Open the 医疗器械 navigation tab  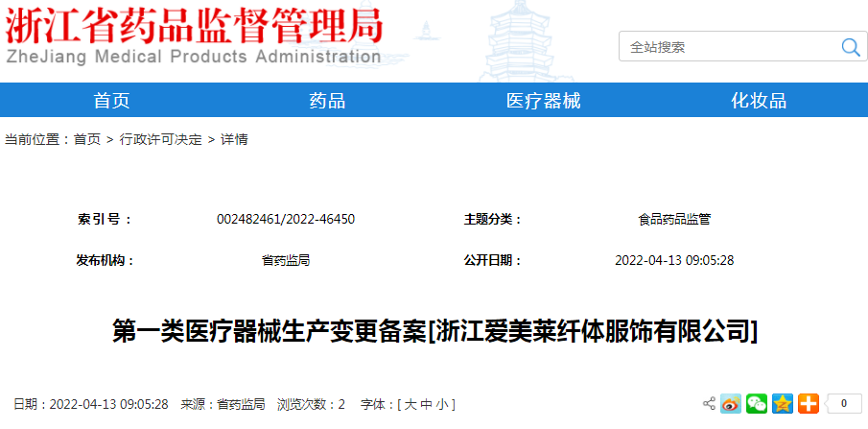543,101
